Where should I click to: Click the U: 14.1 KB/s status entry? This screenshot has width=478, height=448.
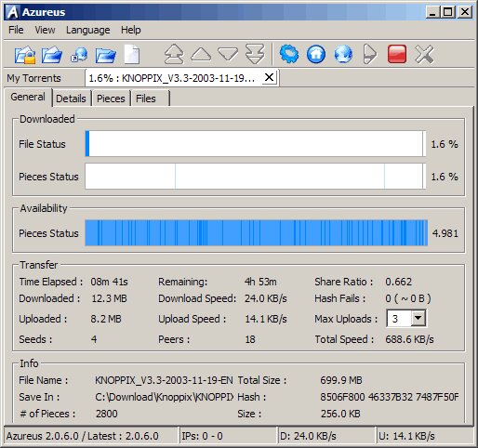425,436
